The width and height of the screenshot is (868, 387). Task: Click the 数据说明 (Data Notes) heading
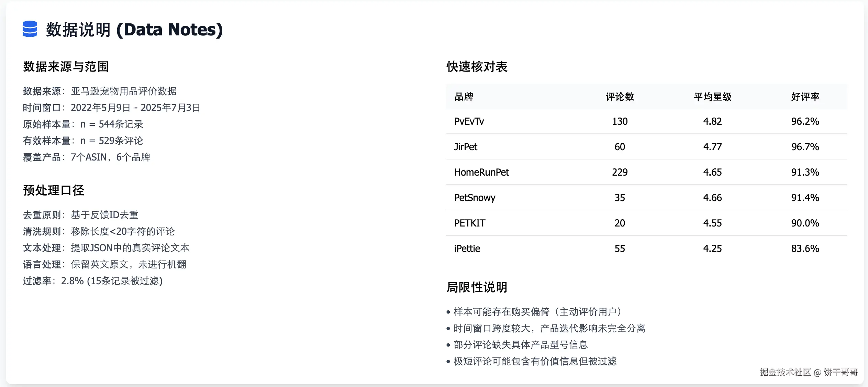134,30
